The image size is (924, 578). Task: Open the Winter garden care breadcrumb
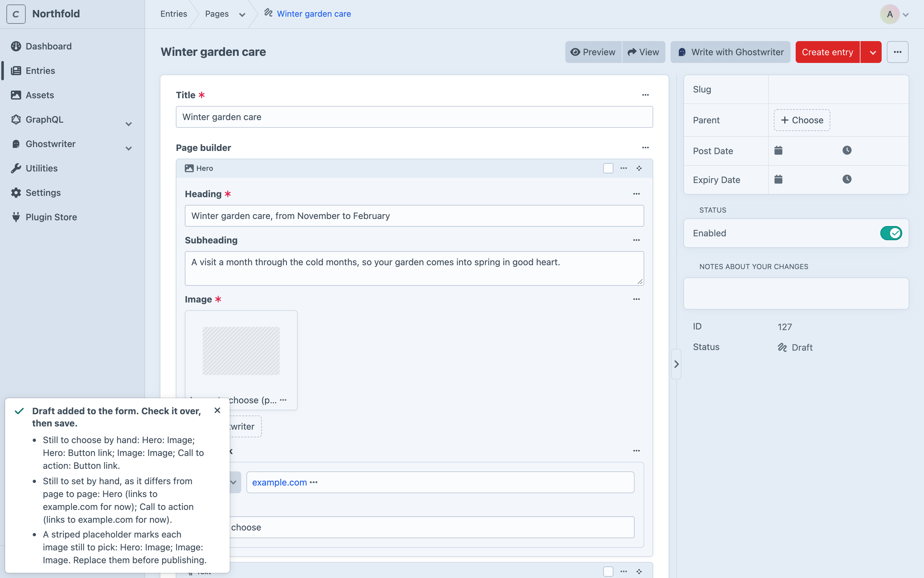click(313, 14)
